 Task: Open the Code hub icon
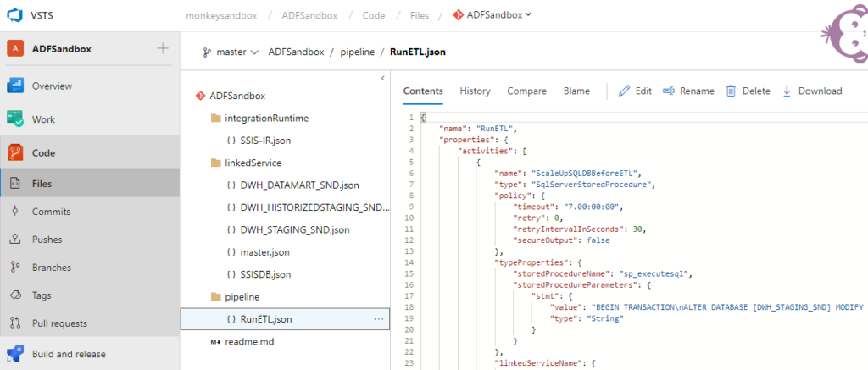tap(15, 152)
